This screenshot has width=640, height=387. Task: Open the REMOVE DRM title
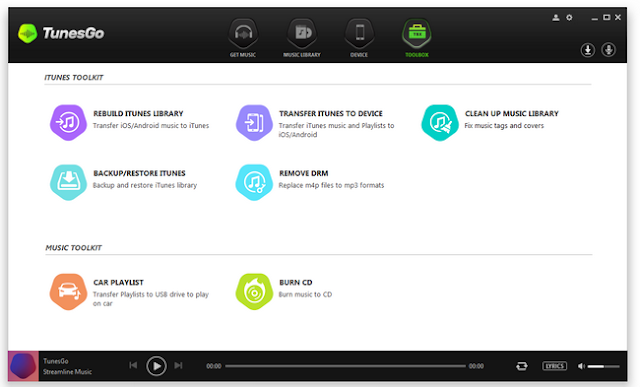tap(304, 173)
